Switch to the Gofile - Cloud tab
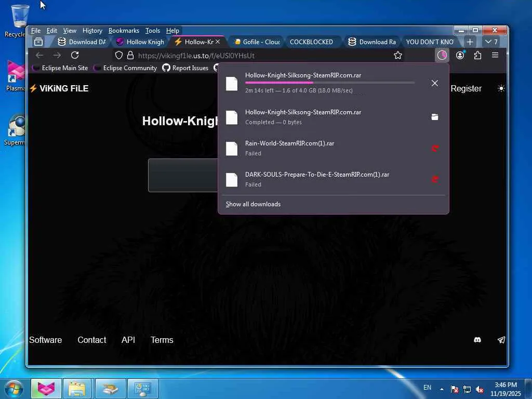 (x=257, y=42)
